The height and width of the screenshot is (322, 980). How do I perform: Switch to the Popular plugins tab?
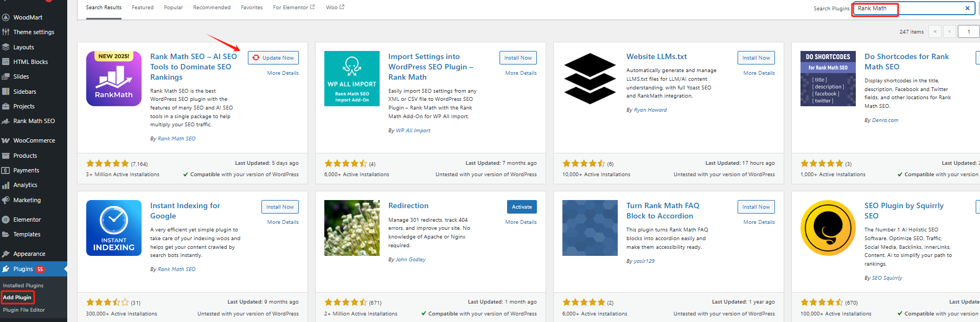tap(174, 8)
